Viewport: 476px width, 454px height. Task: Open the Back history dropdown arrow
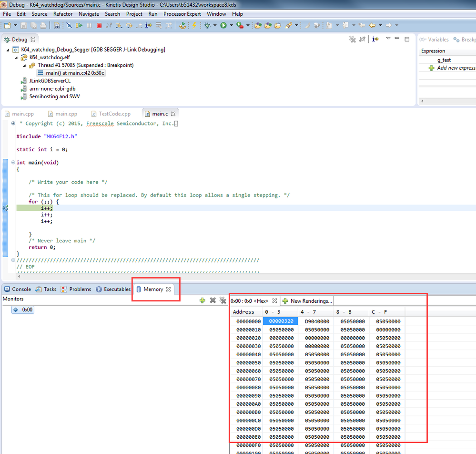coord(380,26)
